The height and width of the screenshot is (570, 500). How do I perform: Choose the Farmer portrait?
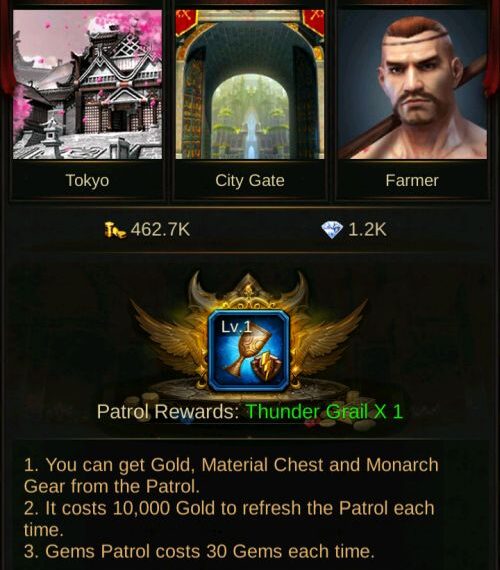[x=412, y=84]
